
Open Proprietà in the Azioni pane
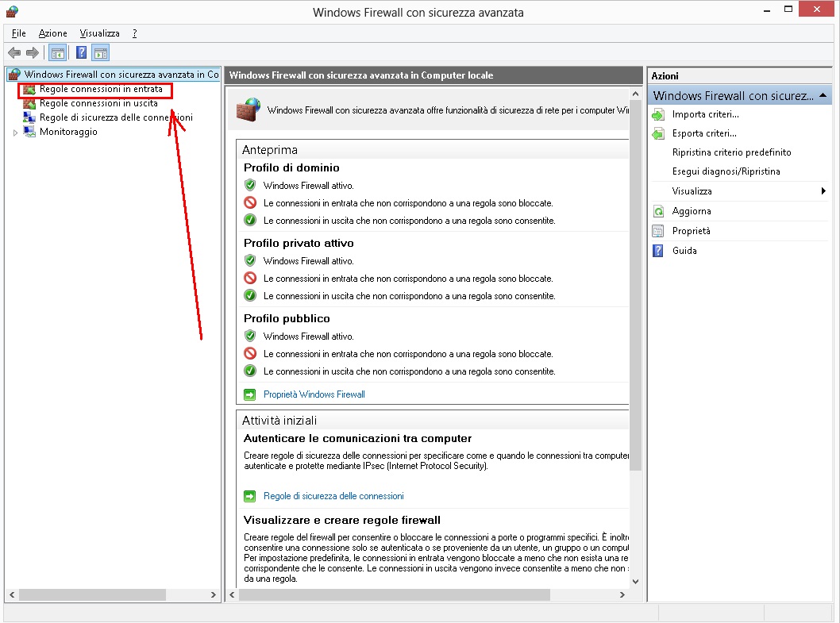(691, 231)
